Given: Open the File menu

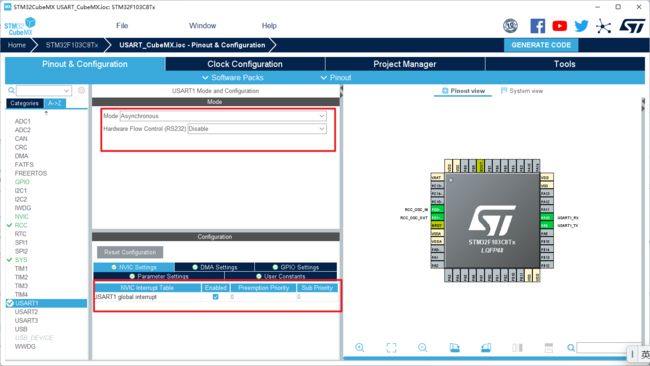Looking at the screenshot, I should pyautogui.click(x=122, y=26).
